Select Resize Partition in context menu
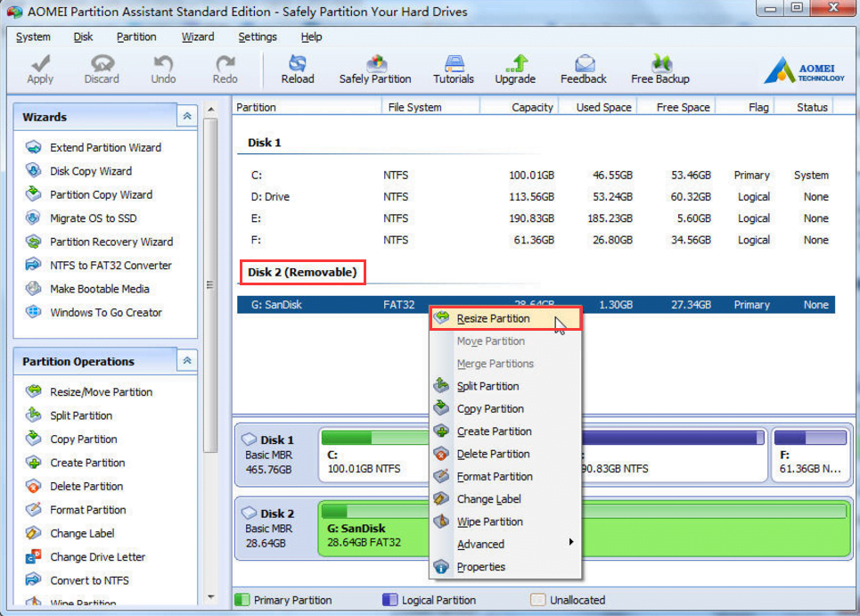 click(x=505, y=318)
